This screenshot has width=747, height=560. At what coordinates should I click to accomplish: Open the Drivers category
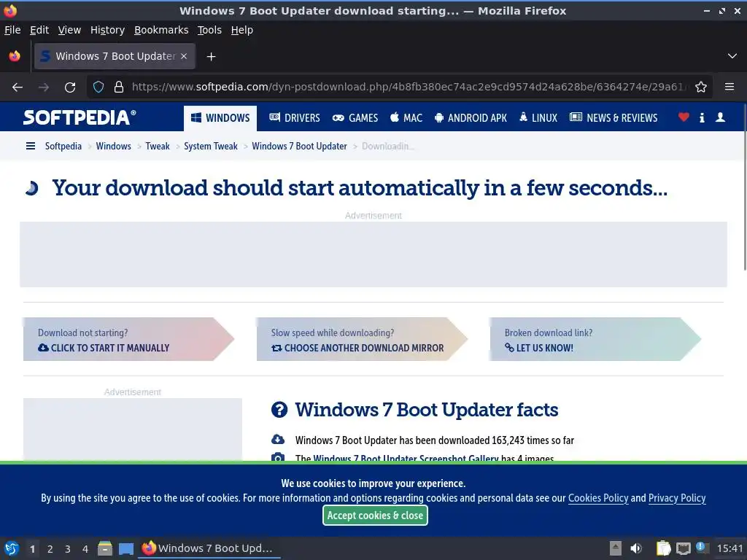(295, 118)
